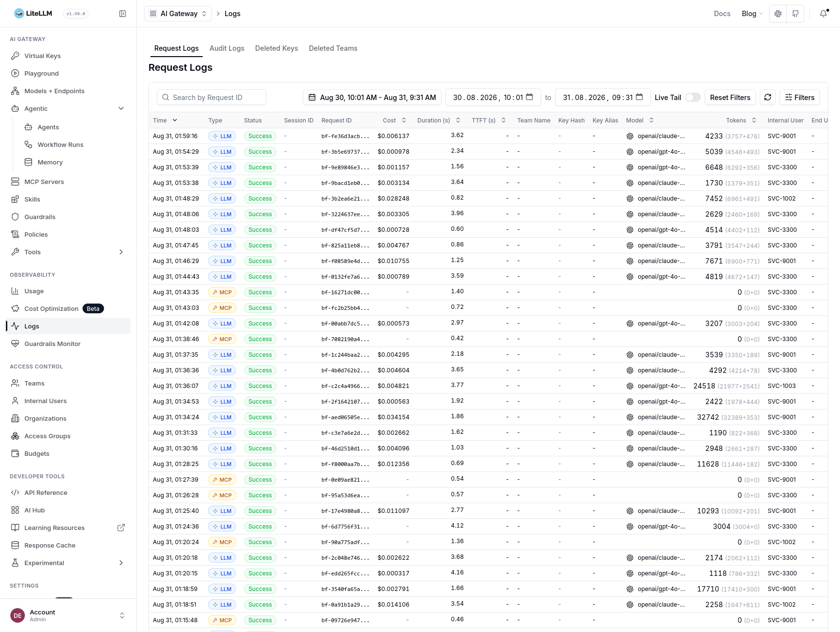
Task: Open the Account Admin menu
Action: (x=68, y=615)
